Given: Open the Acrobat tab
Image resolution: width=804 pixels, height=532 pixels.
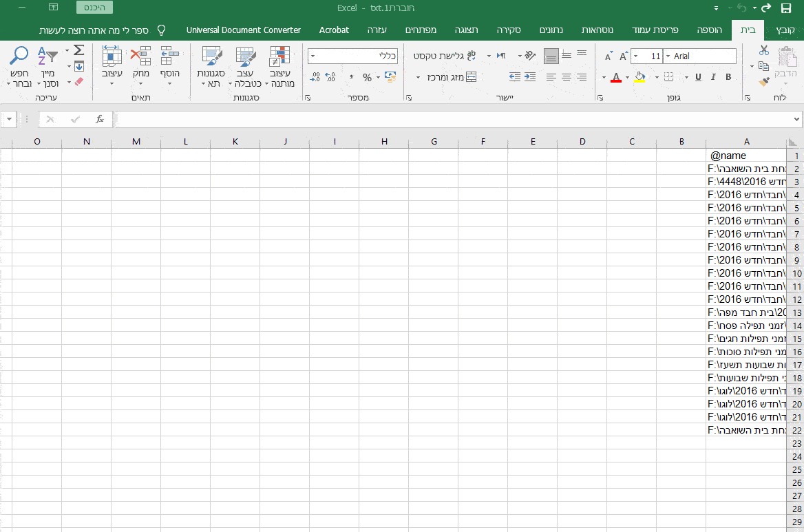Looking at the screenshot, I should click(x=334, y=30).
